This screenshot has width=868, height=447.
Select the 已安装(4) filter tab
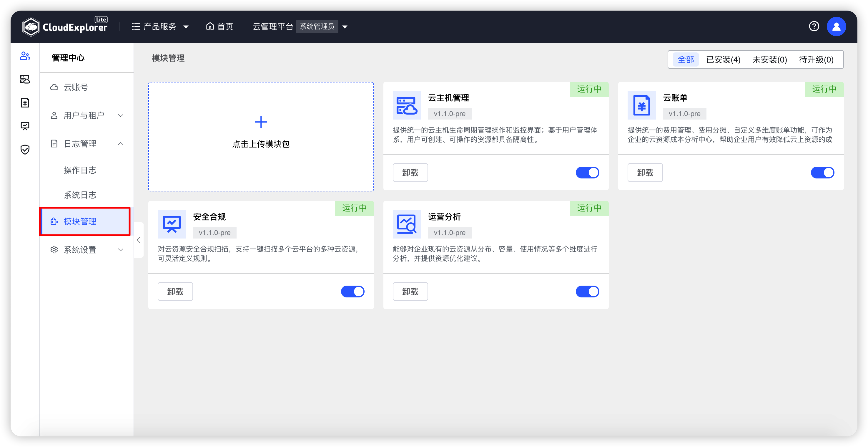pos(723,60)
